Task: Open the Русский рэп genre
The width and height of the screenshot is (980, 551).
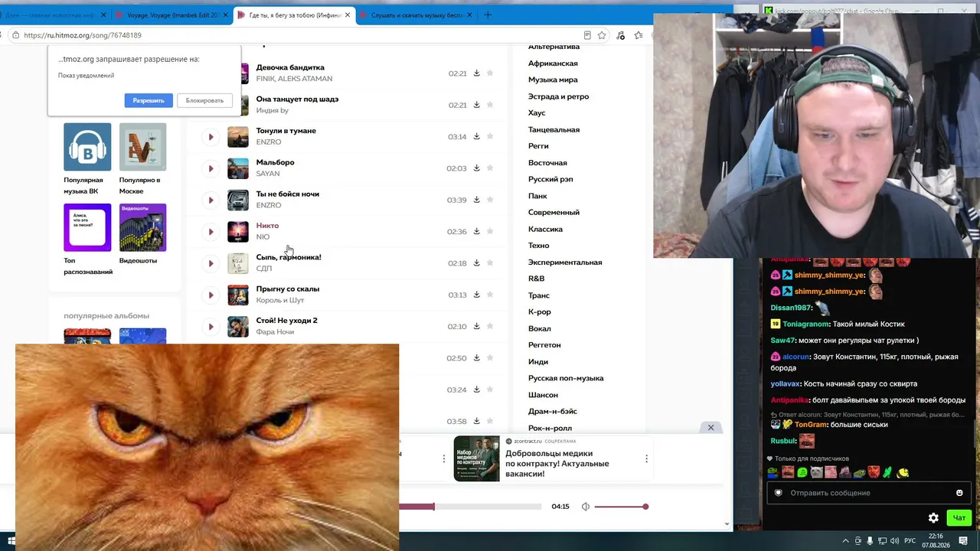Action: click(x=550, y=179)
